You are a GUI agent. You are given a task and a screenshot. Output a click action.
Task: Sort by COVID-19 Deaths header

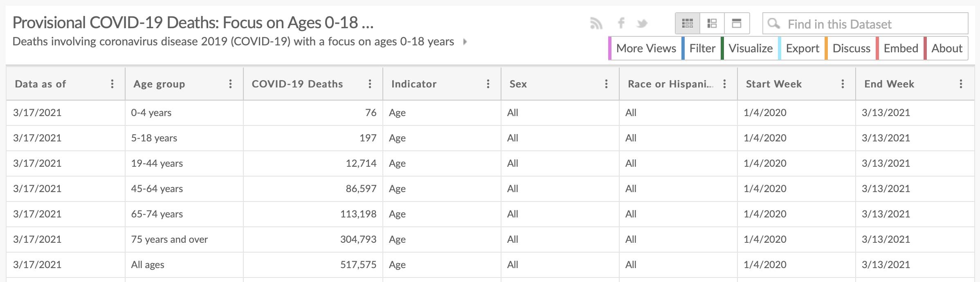point(297,84)
